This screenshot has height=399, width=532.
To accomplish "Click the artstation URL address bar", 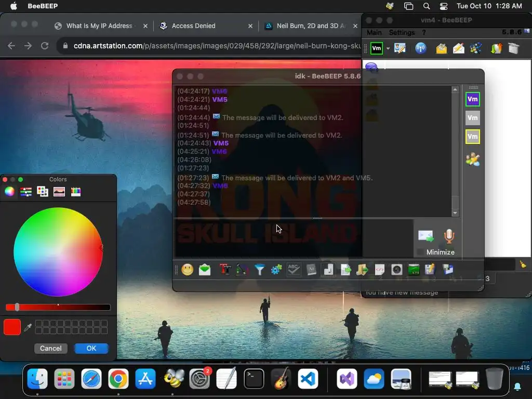I will [x=217, y=46].
